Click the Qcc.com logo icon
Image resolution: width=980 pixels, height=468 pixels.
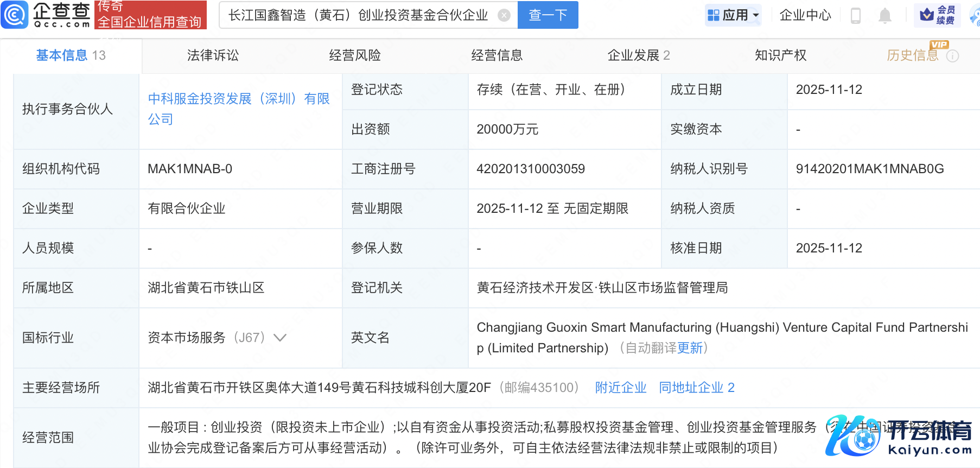15,15
